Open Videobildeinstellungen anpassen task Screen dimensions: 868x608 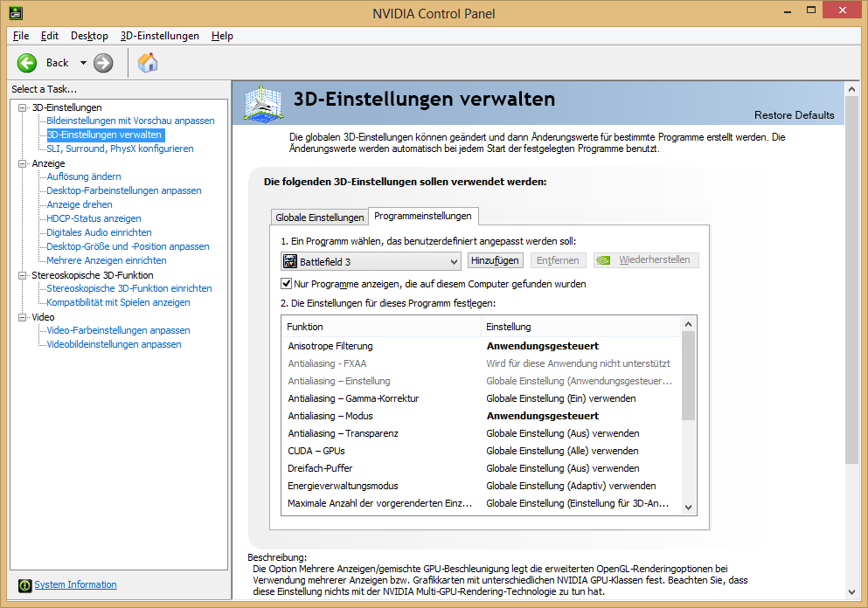[x=114, y=344]
